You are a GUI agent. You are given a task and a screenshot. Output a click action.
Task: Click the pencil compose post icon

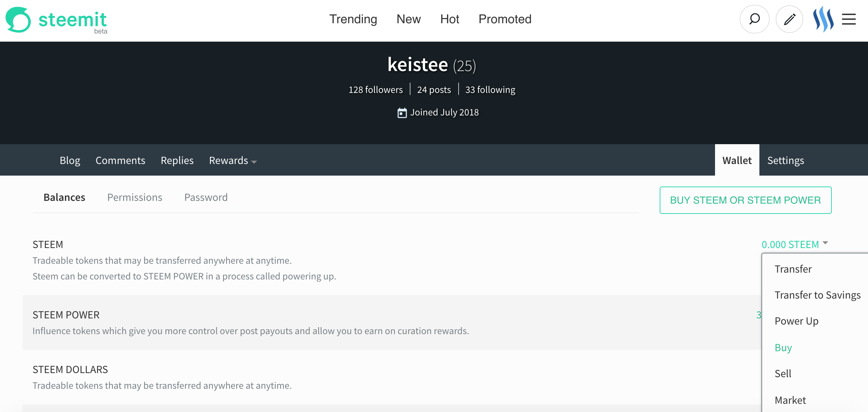coord(789,19)
